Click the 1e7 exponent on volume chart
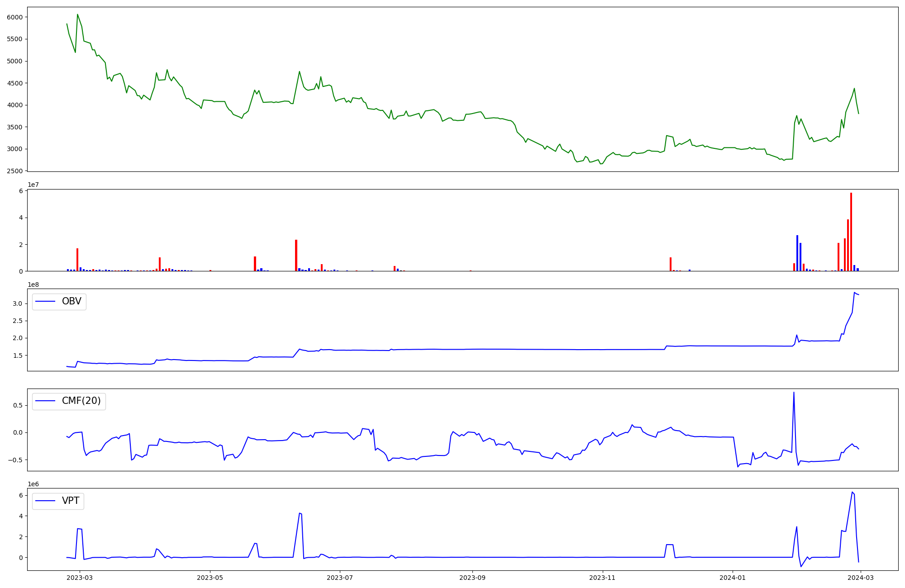Screen dimensions: 905x588 coord(33,185)
